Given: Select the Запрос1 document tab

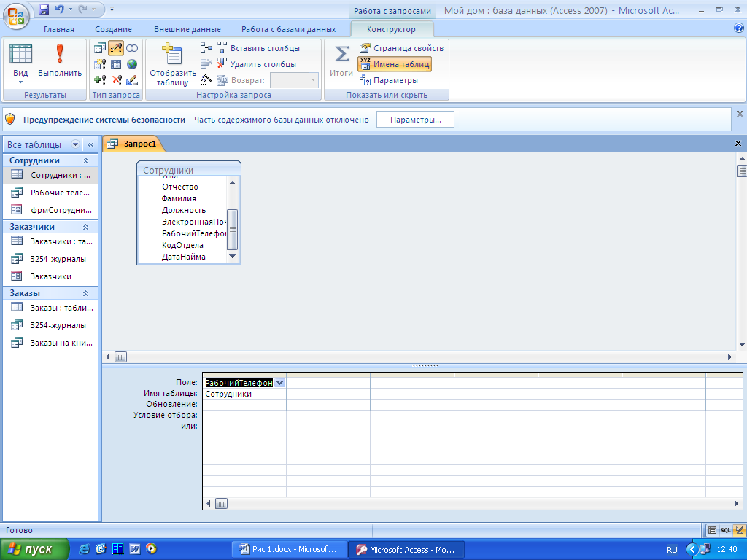Looking at the screenshot, I should pyautogui.click(x=133, y=144).
